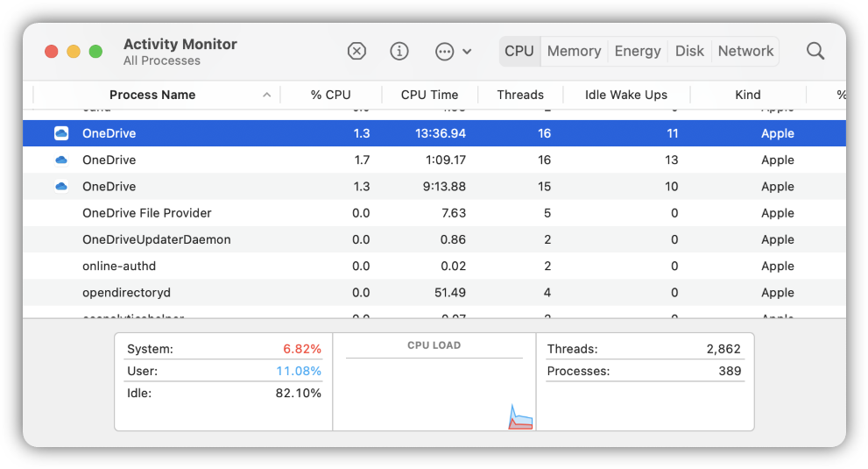Switch to the Memory tab
The width and height of the screenshot is (868, 469).
[574, 51]
